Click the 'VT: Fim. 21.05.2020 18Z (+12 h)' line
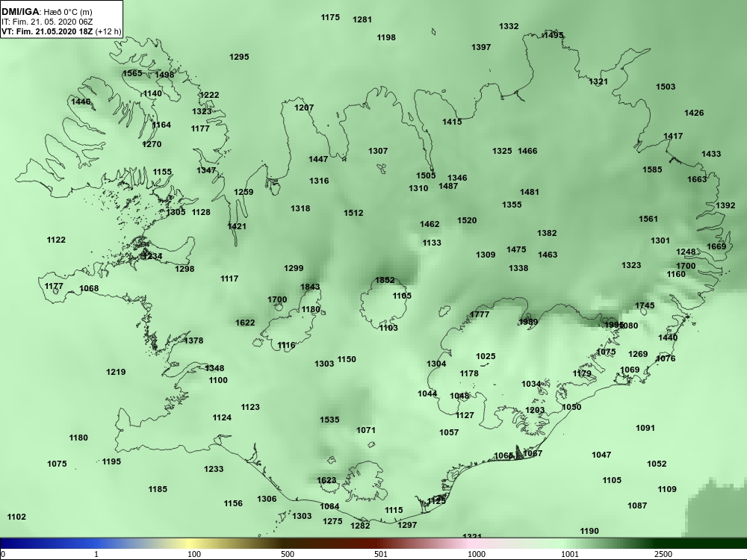Image resolution: width=747 pixels, height=560 pixels. click(x=61, y=32)
